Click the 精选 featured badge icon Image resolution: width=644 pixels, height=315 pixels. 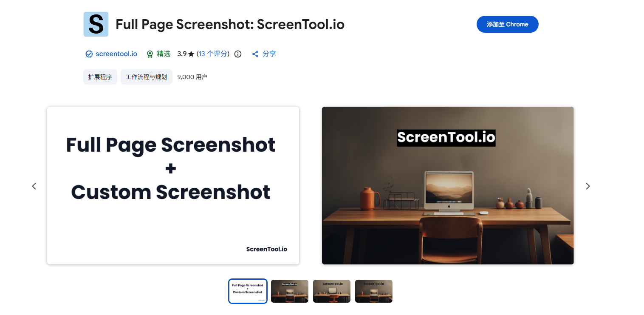(150, 54)
